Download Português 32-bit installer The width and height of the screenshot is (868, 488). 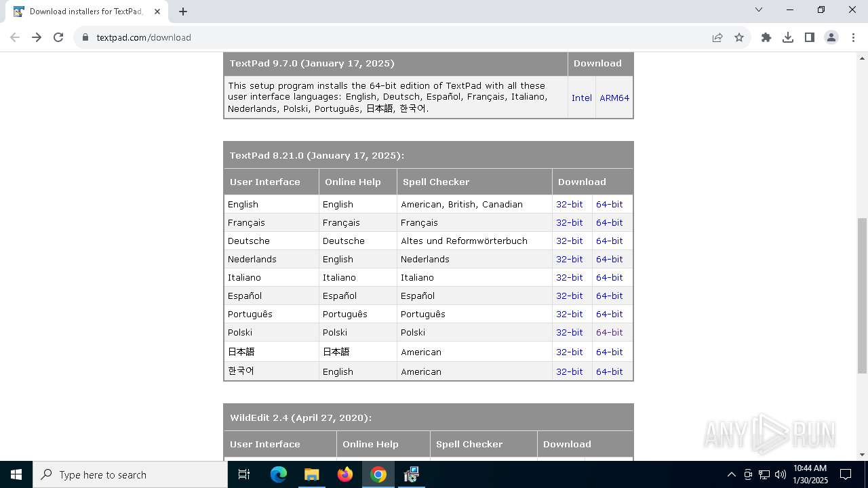click(x=570, y=314)
